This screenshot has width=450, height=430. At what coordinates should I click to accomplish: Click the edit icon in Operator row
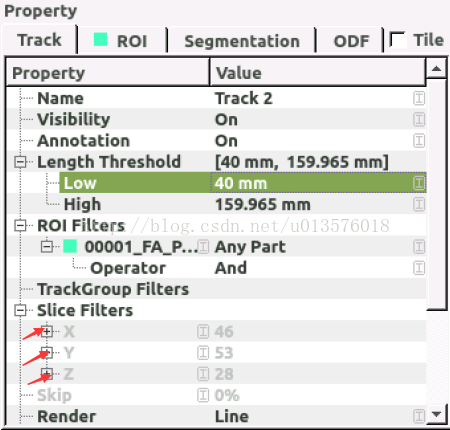pyautogui.click(x=419, y=268)
